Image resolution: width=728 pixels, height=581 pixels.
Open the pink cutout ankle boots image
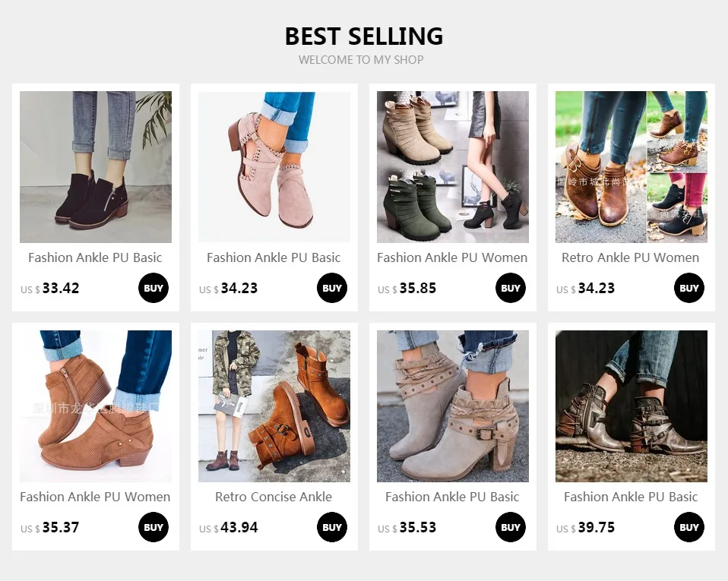[x=274, y=167]
